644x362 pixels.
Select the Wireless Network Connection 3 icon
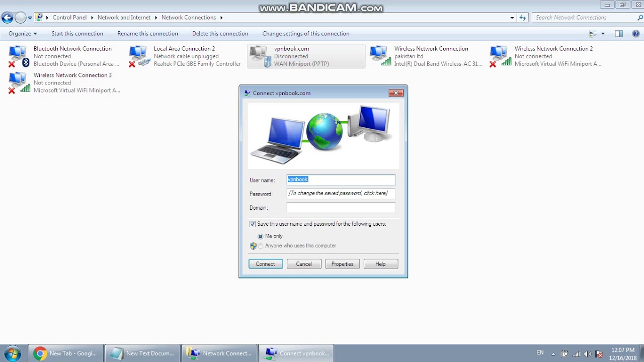pos(19,82)
